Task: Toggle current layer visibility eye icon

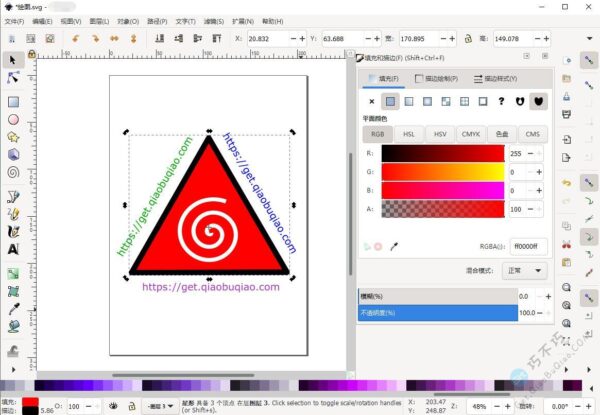Action: (112, 405)
